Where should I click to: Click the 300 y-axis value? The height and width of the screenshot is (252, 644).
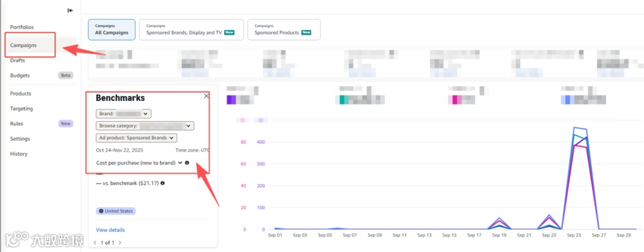pos(261,164)
